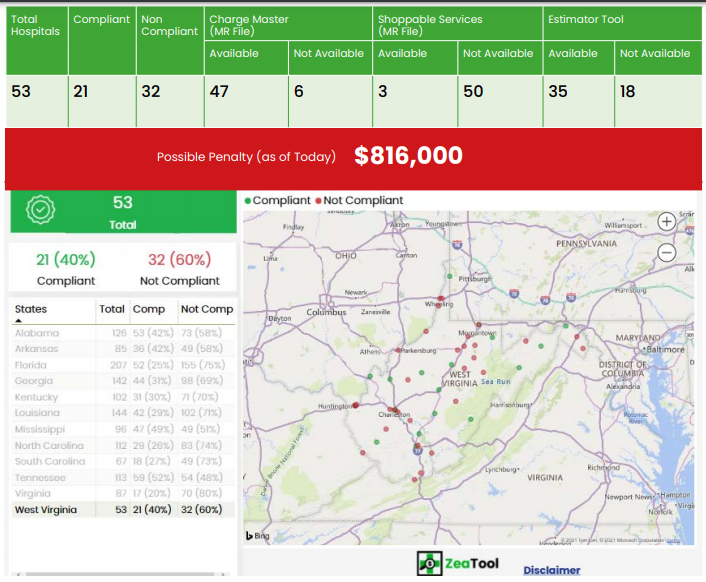This screenshot has height=582, width=706.
Task: Sort table by Total column header
Action: [112, 309]
